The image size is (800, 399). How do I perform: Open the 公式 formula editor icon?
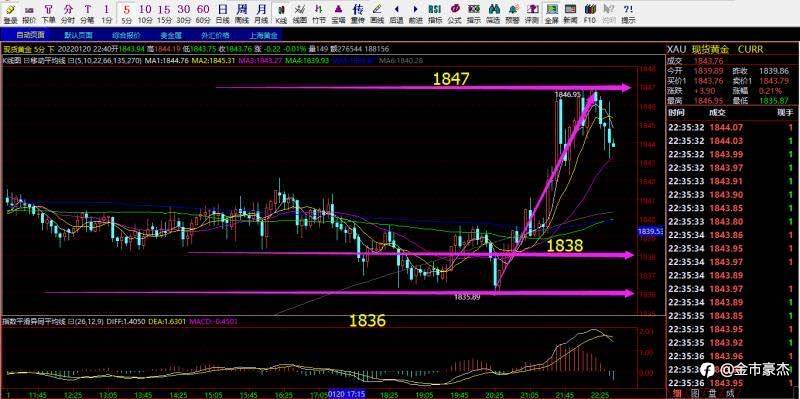pyautogui.click(x=454, y=13)
